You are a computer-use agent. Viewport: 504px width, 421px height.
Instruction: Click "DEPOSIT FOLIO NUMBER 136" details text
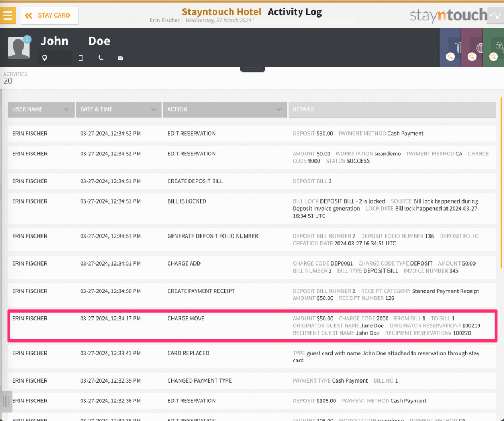[x=397, y=236]
